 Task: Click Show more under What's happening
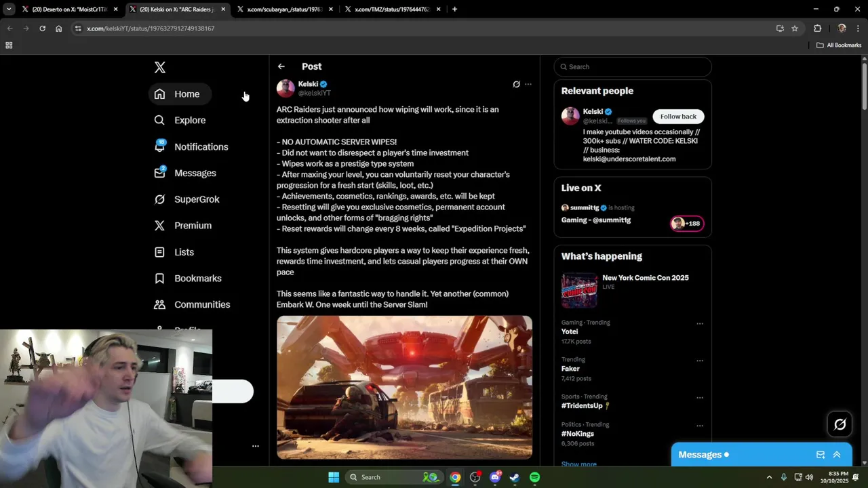[579, 464]
